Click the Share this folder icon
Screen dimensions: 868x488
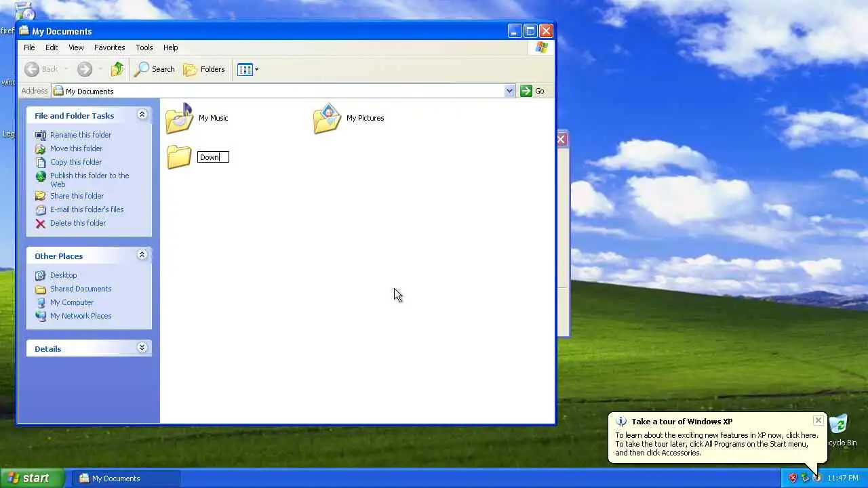pos(41,196)
